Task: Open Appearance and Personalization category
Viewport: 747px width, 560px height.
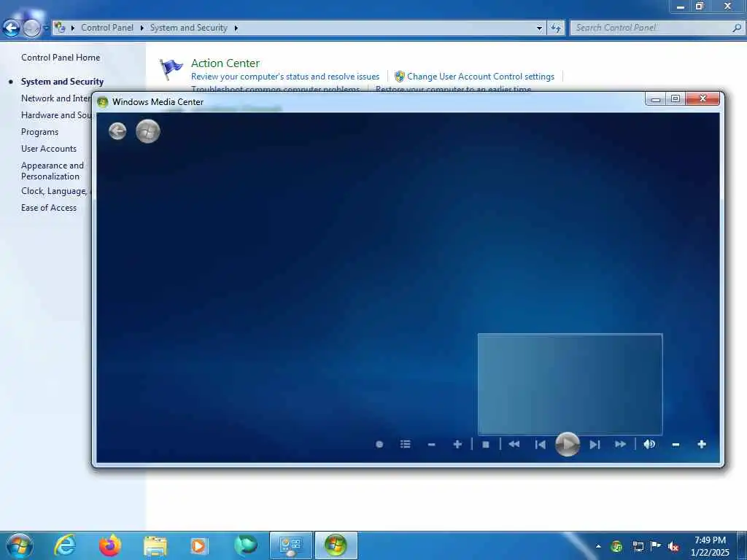Action: (x=53, y=171)
